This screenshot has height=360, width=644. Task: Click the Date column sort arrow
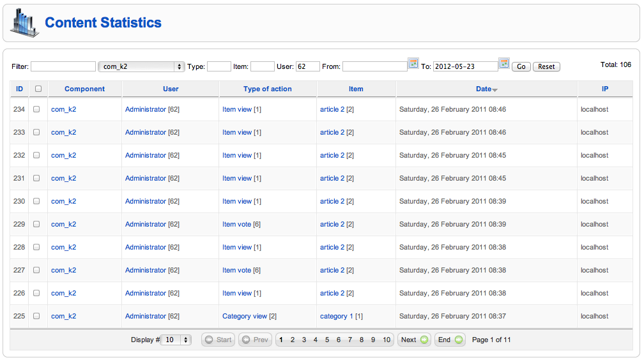click(x=495, y=90)
